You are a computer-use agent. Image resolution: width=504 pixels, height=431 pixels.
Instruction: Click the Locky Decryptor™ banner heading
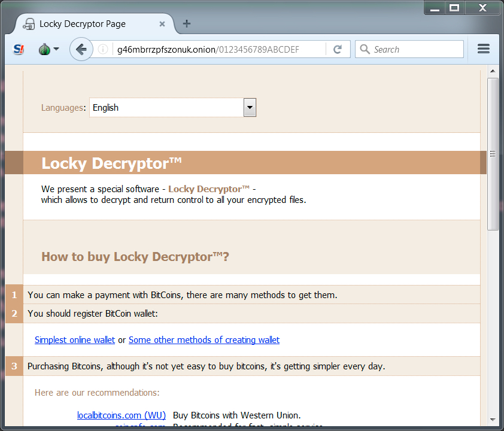111,163
